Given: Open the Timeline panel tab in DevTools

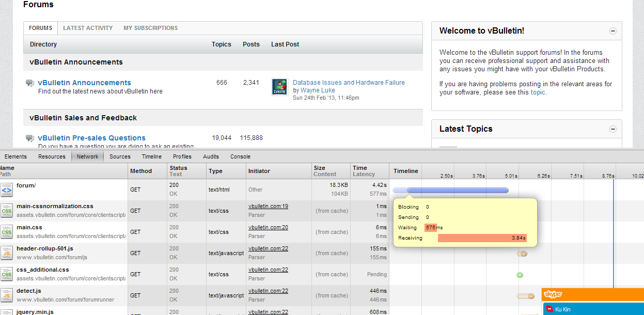Looking at the screenshot, I should [x=152, y=156].
